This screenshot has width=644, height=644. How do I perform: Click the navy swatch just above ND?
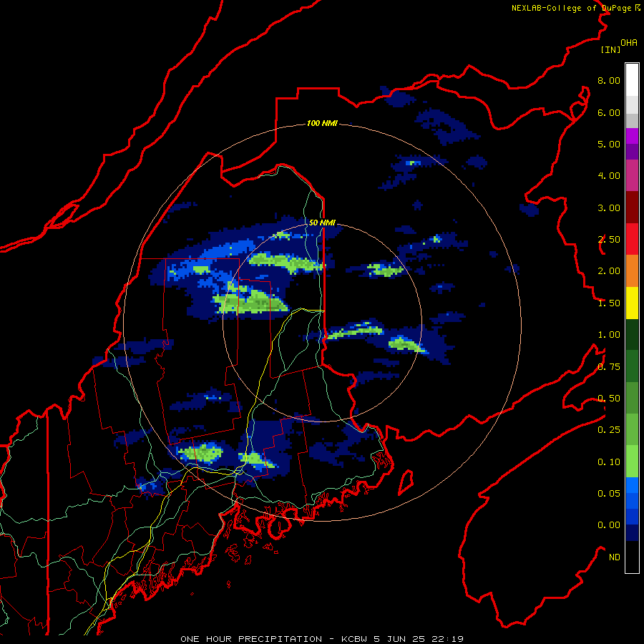click(632, 533)
